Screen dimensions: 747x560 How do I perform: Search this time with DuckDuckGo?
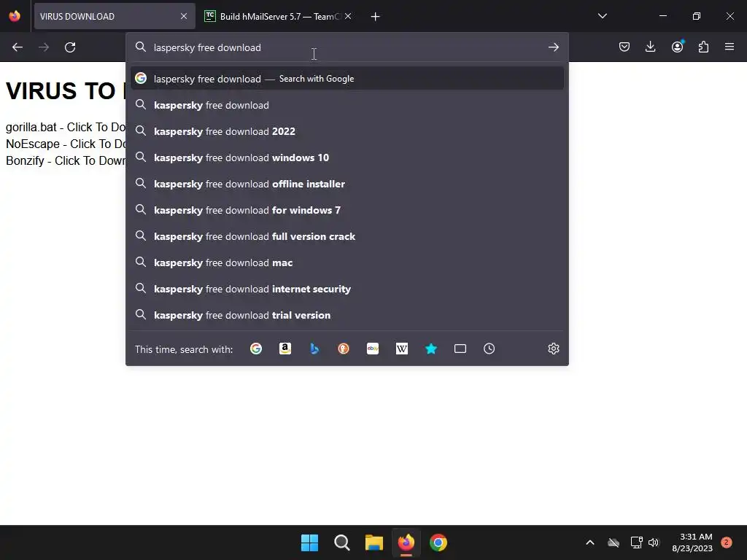pyautogui.click(x=344, y=349)
